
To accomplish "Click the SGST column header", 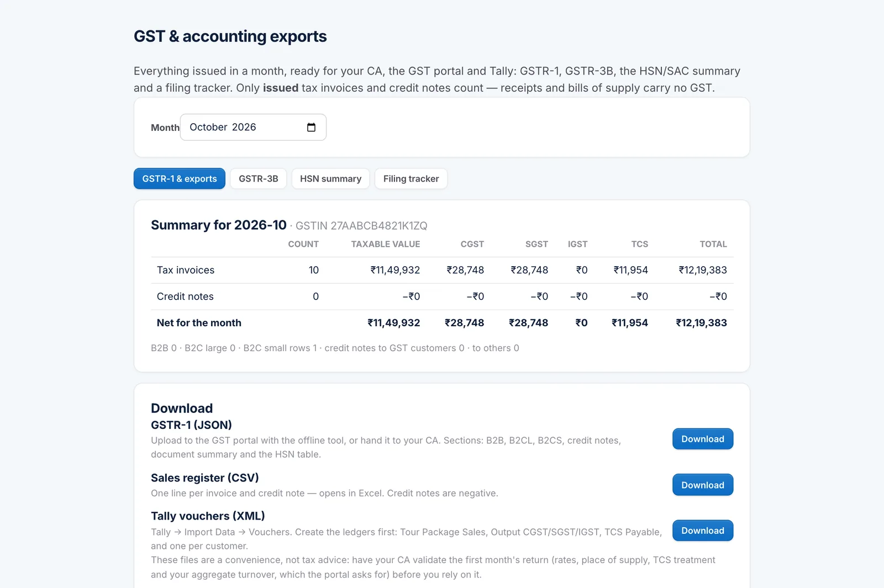I will (x=536, y=244).
